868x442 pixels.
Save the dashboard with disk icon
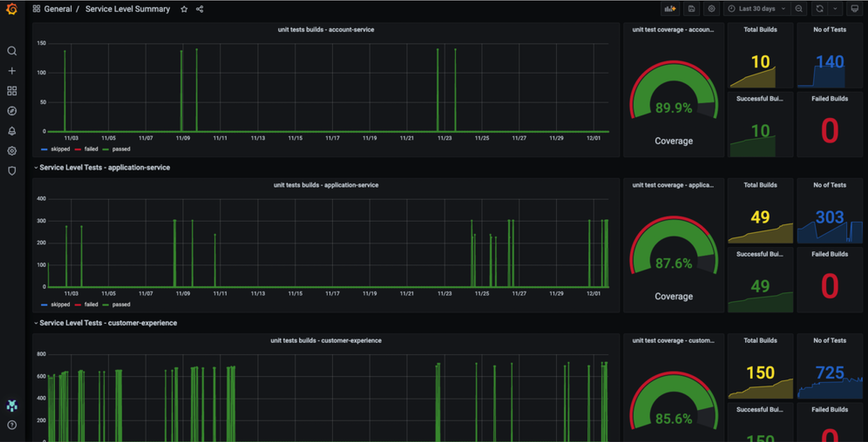[x=692, y=9]
